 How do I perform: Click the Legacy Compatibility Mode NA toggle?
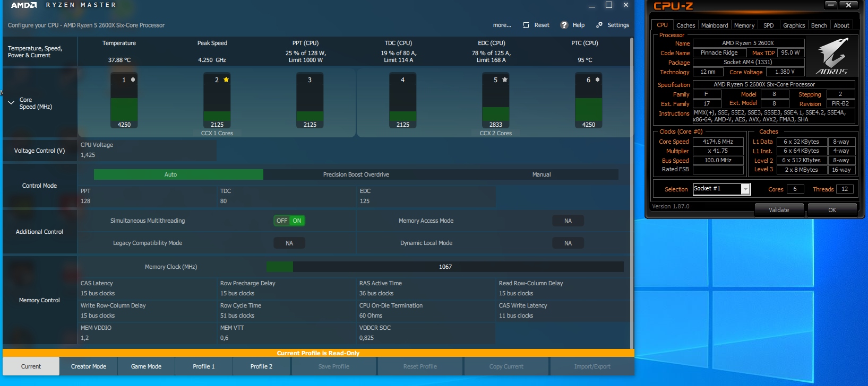click(289, 243)
